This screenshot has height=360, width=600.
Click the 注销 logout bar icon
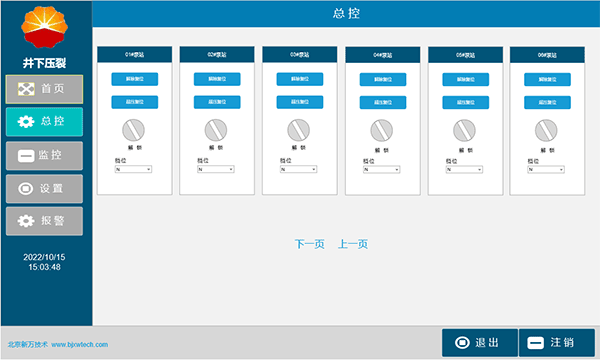click(535, 342)
